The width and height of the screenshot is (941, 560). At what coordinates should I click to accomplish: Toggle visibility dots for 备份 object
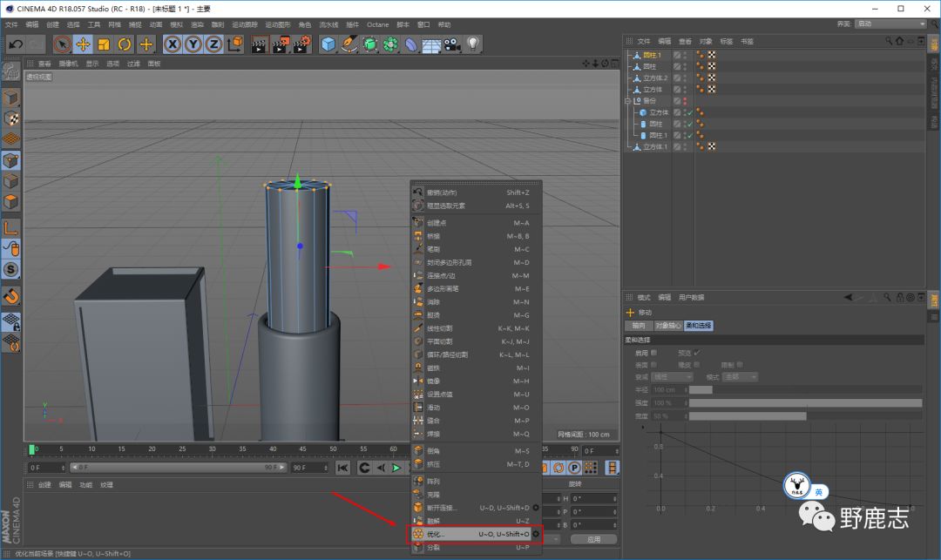tap(686, 101)
